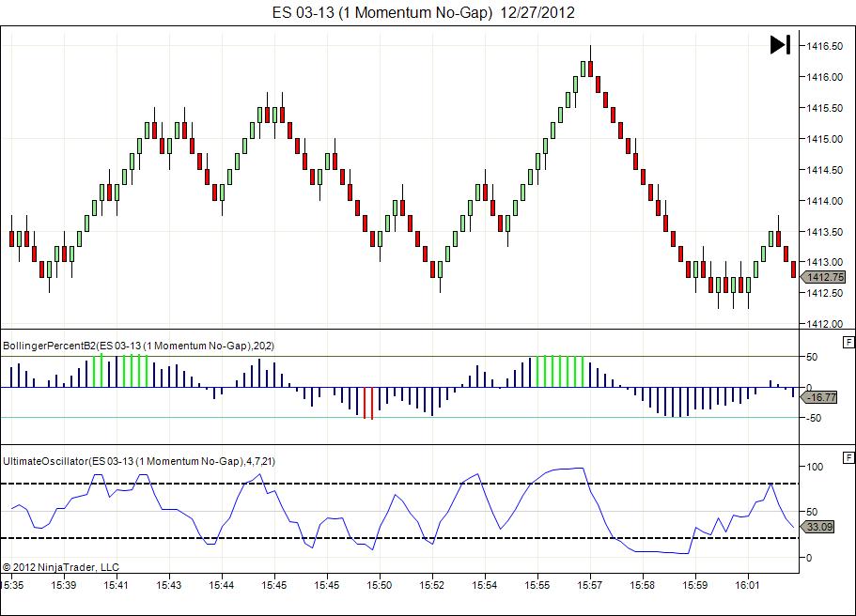Click the 1412.00 price axis label
This screenshot has width=856, height=616.
point(824,324)
